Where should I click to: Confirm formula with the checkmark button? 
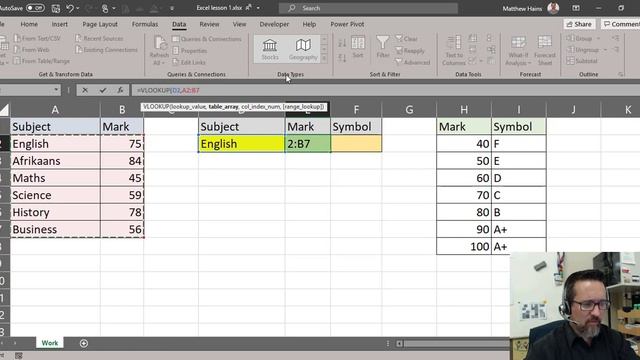tap(102, 90)
